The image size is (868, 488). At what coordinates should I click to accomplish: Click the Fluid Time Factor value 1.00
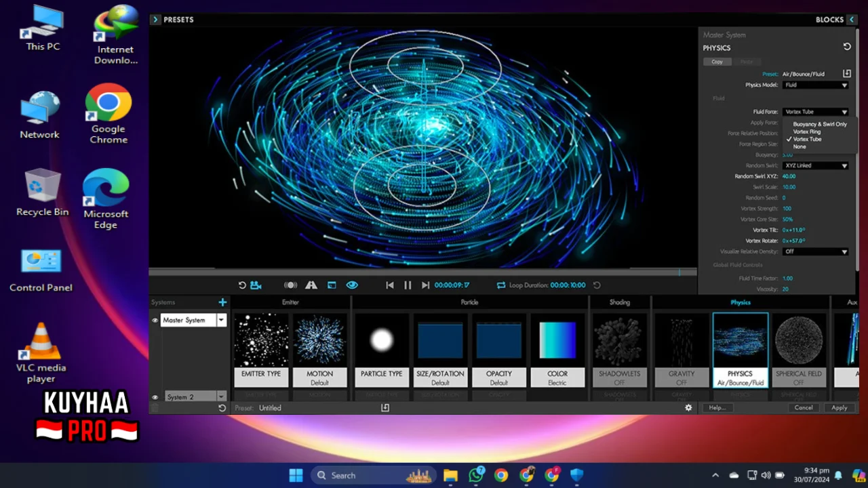tap(787, 279)
